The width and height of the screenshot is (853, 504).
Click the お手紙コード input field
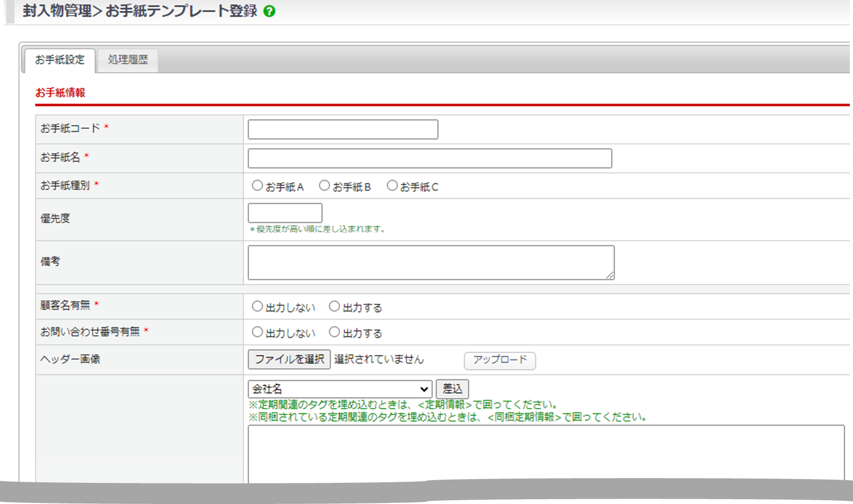343,129
